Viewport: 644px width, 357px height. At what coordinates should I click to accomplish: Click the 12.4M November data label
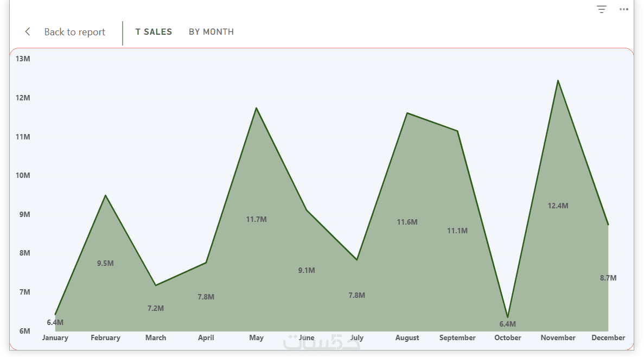pos(558,206)
